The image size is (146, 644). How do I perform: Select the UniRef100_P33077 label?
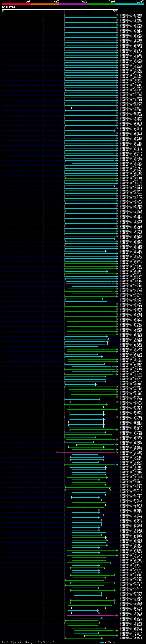[131, 588]
